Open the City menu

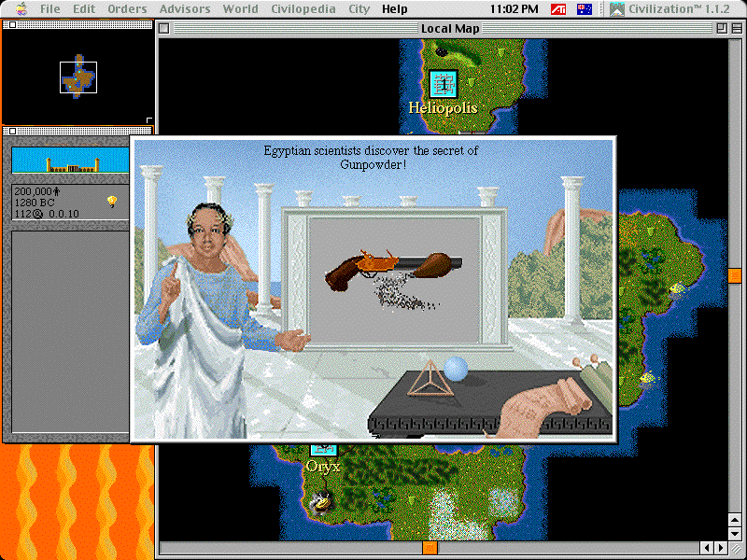pos(359,8)
